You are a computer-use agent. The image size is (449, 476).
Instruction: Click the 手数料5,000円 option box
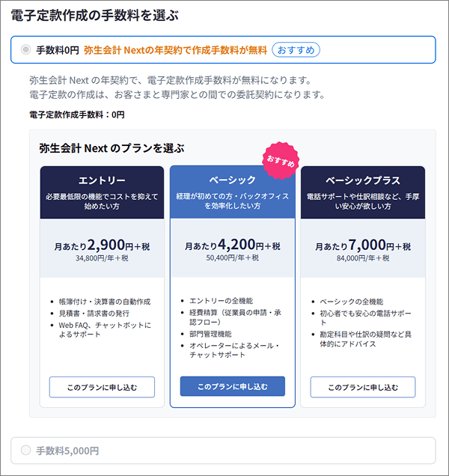223,451
